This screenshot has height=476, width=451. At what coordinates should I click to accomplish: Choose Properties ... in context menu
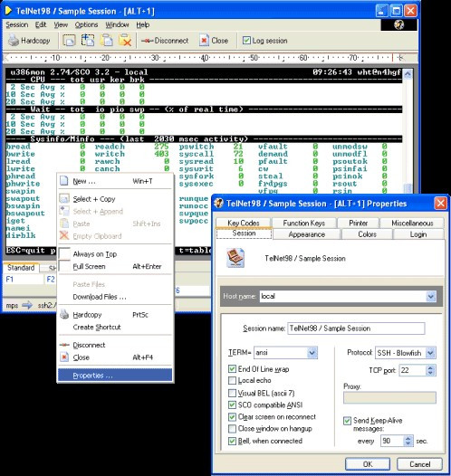pyautogui.click(x=115, y=376)
